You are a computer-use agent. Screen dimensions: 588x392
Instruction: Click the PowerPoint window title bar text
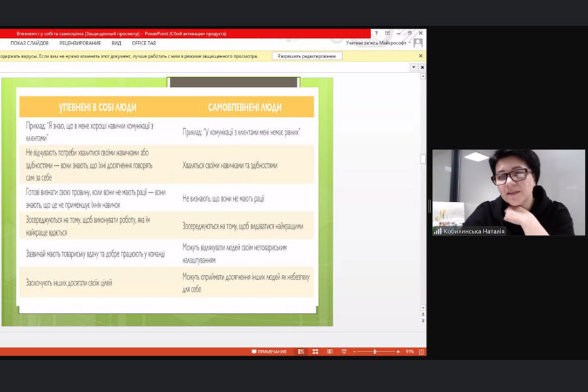121,33
